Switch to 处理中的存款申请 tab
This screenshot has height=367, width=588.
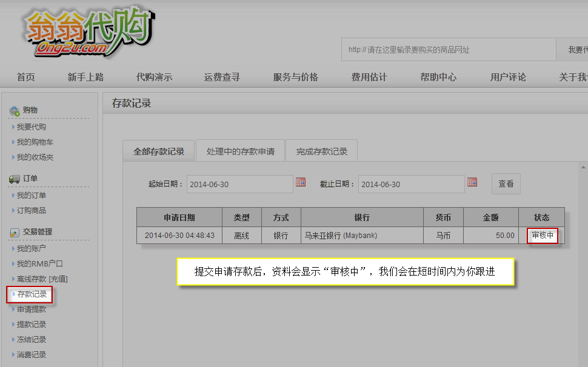(x=241, y=151)
